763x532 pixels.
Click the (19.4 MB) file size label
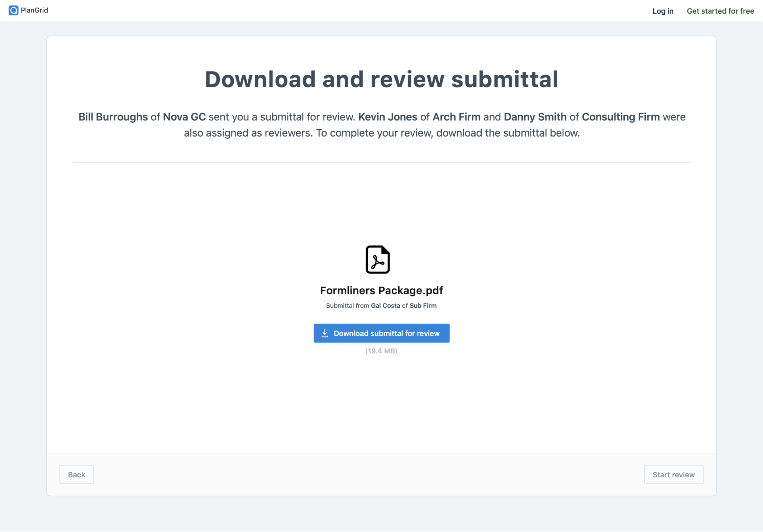(x=381, y=351)
